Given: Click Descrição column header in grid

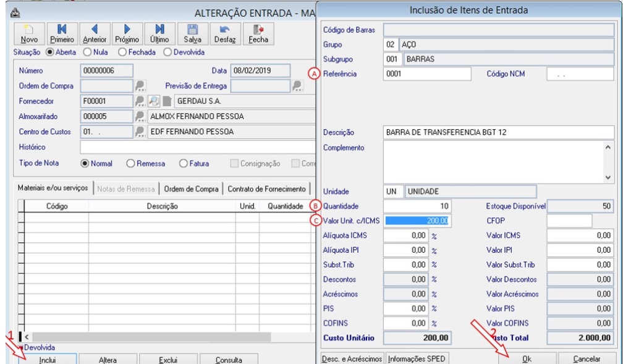Looking at the screenshot, I should tap(162, 206).
